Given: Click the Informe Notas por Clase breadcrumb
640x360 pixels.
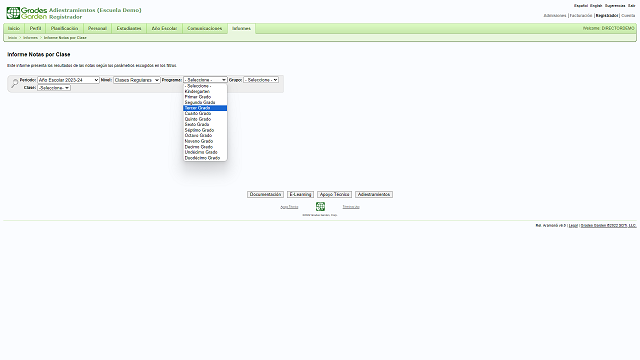Looking at the screenshot, I should [65, 38].
